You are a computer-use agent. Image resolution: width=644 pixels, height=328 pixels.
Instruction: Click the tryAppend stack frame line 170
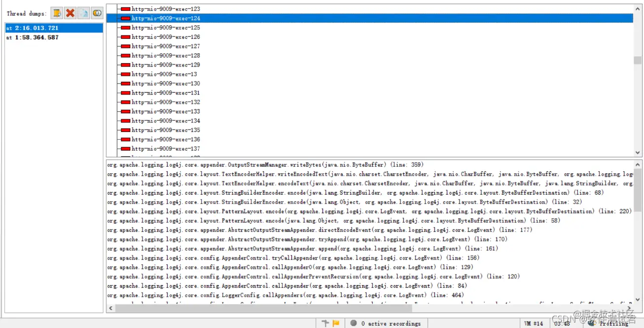307,240
